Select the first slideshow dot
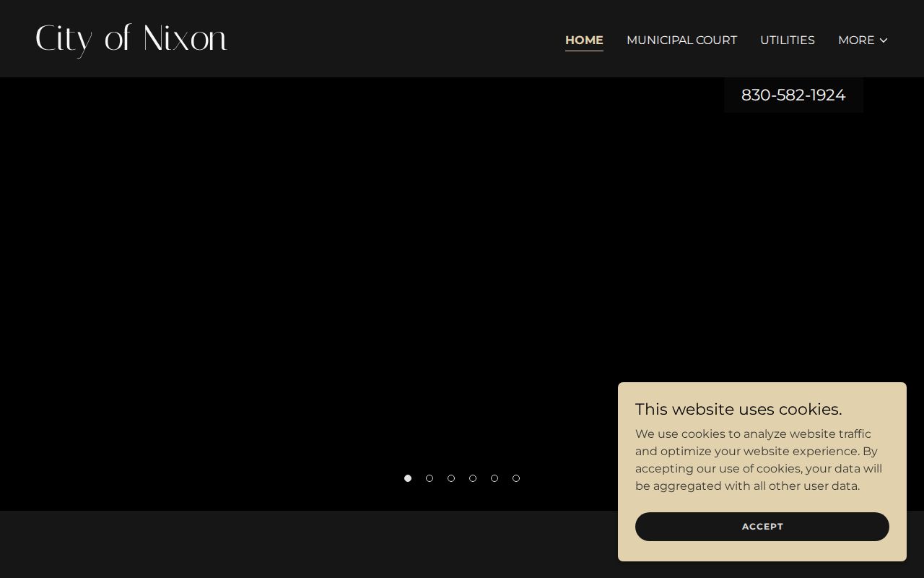The width and height of the screenshot is (924, 578). pos(408,478)
